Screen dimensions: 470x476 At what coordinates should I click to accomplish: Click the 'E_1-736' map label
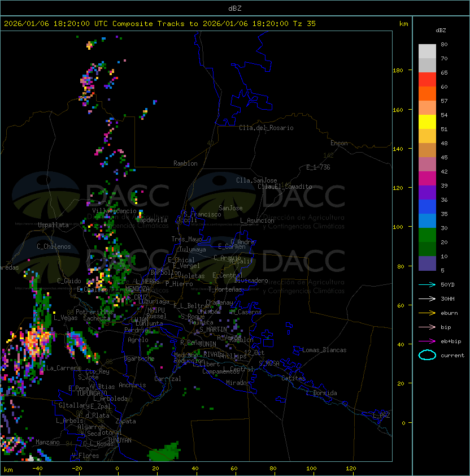pyautogui.click(x=318, y=167)
